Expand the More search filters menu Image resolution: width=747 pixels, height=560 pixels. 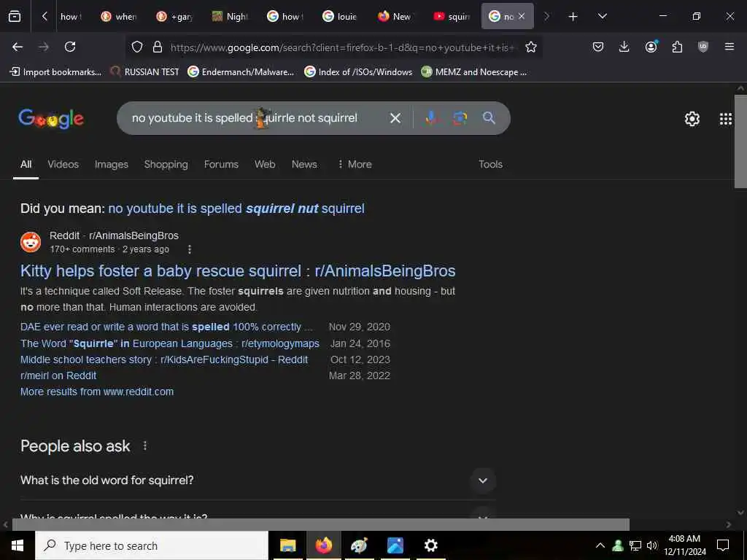(x=355, y=164)
